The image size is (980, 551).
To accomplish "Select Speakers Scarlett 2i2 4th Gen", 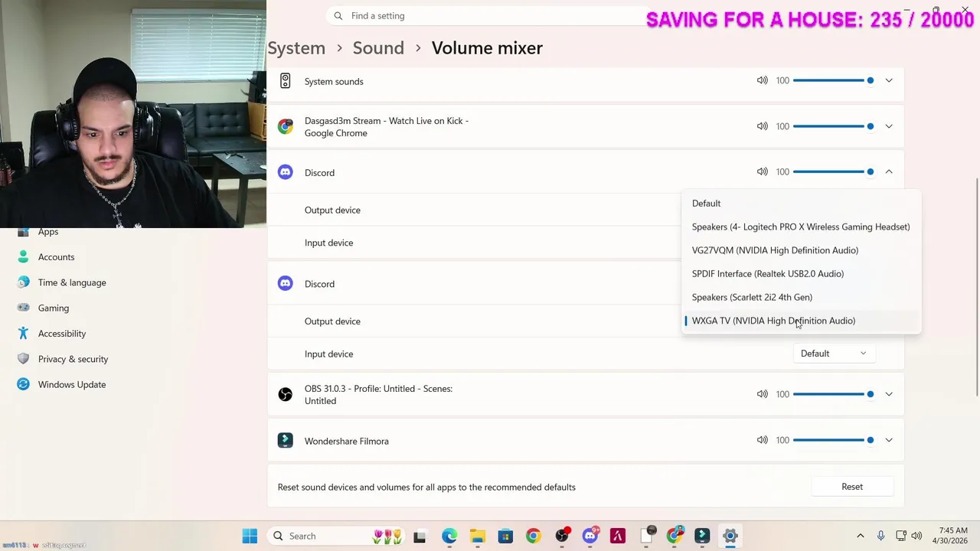I will point(802,297).
